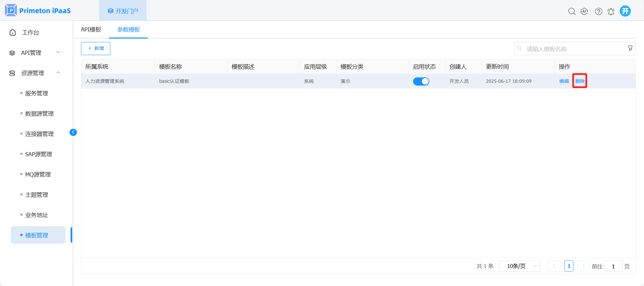Open 连接器管理 in the sidebar
Screen dimensions: 644x286
coord(39,134)
